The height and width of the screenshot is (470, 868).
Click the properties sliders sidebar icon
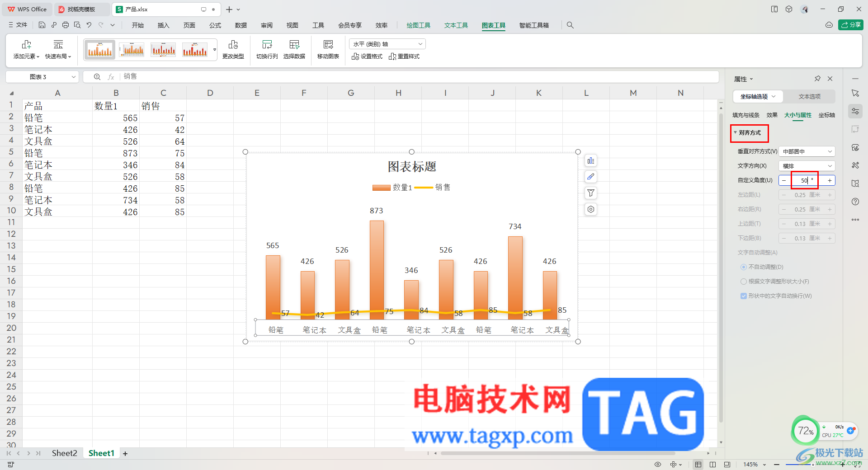point(855,111)
